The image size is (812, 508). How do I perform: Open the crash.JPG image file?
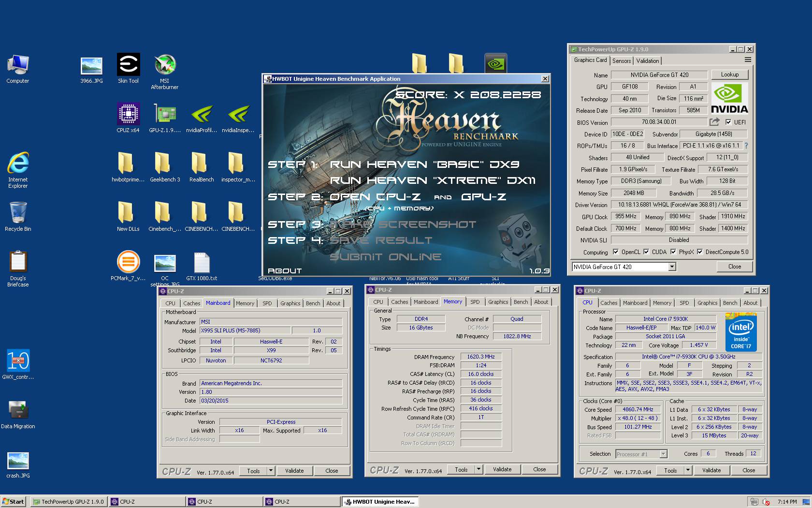coord(18,464)
